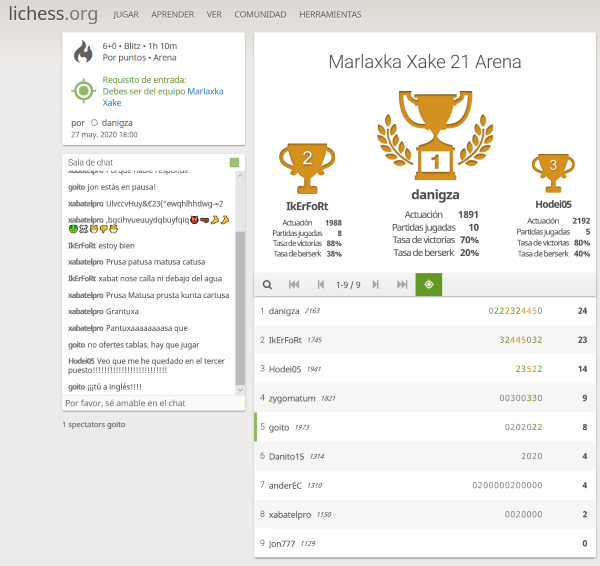Click the first place gold trophy
The image size is (600, 566).
click(x=434, y=135)
